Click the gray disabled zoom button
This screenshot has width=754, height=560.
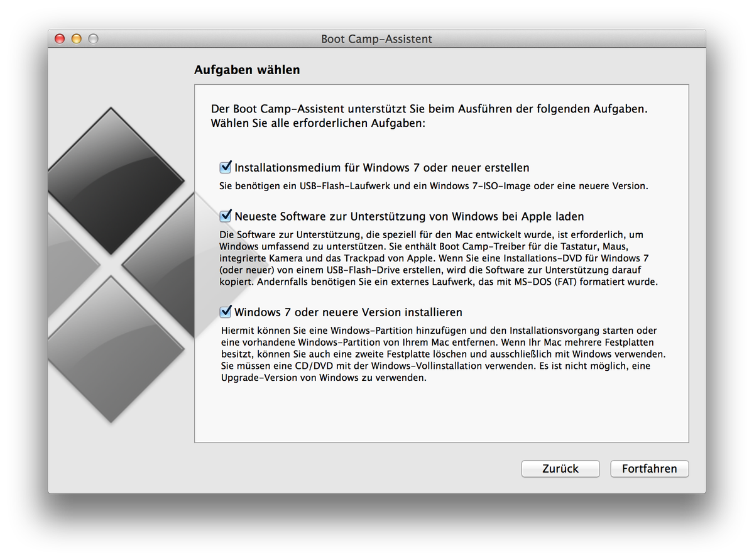93,39
